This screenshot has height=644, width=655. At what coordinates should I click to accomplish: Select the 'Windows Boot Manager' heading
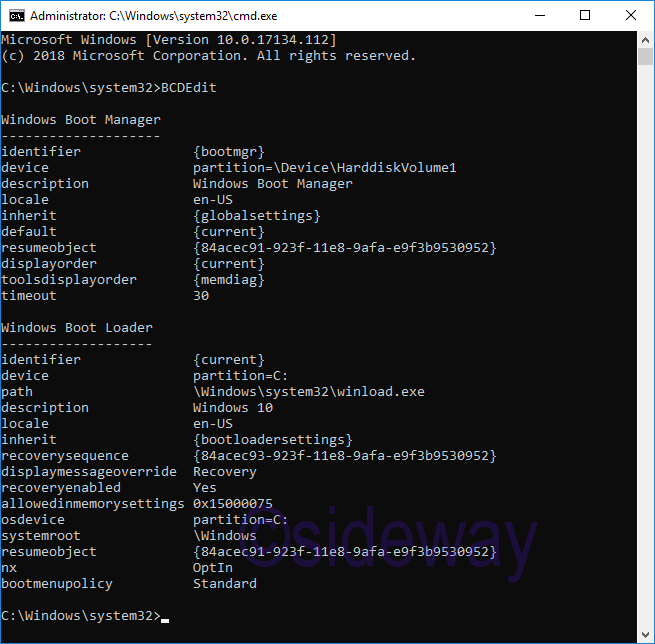81,120
